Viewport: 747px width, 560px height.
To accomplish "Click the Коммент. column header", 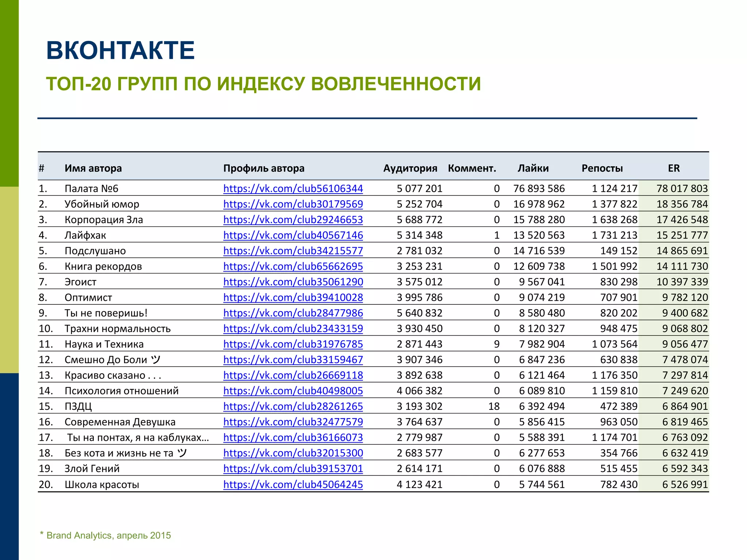I will tap(472, 168).
